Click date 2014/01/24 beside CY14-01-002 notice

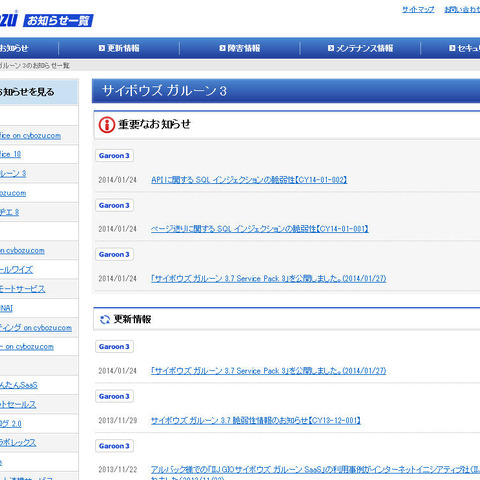[x=118, y=180]
